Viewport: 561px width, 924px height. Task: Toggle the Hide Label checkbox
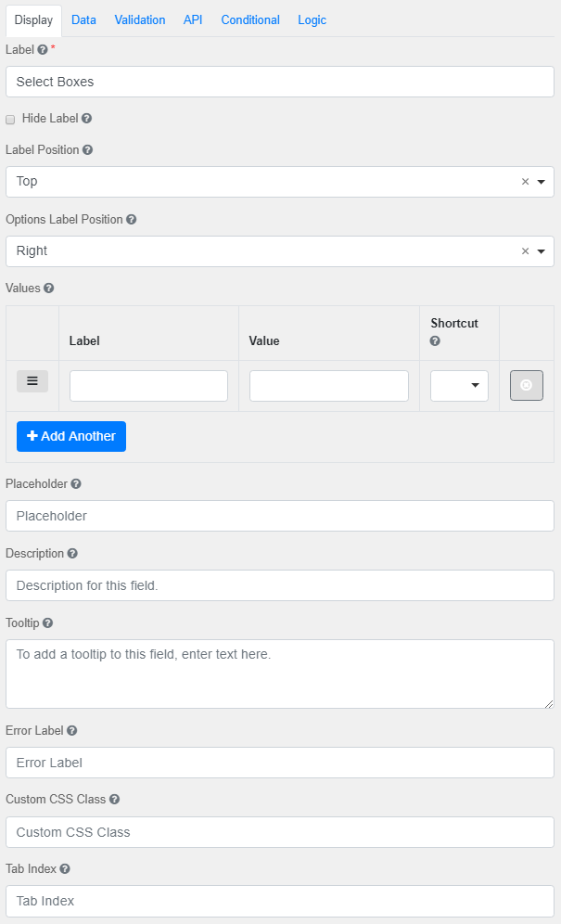tap(9, 119)
